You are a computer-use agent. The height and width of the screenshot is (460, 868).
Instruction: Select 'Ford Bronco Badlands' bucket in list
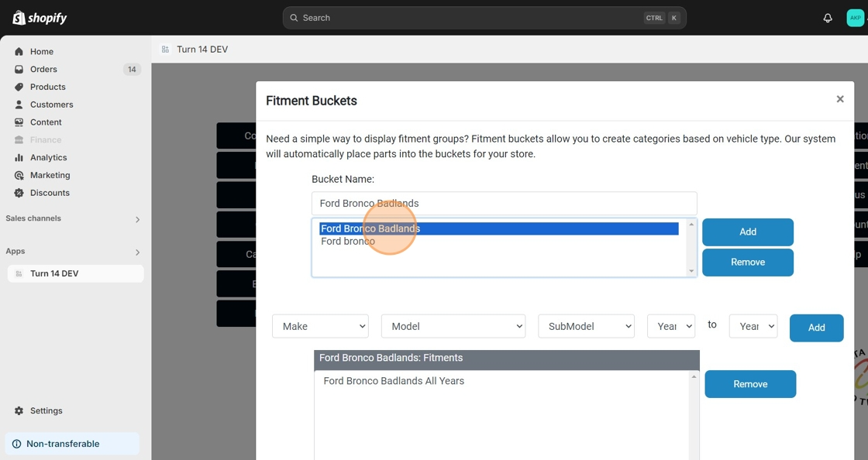pyautogui.click(x=499, y=228)
